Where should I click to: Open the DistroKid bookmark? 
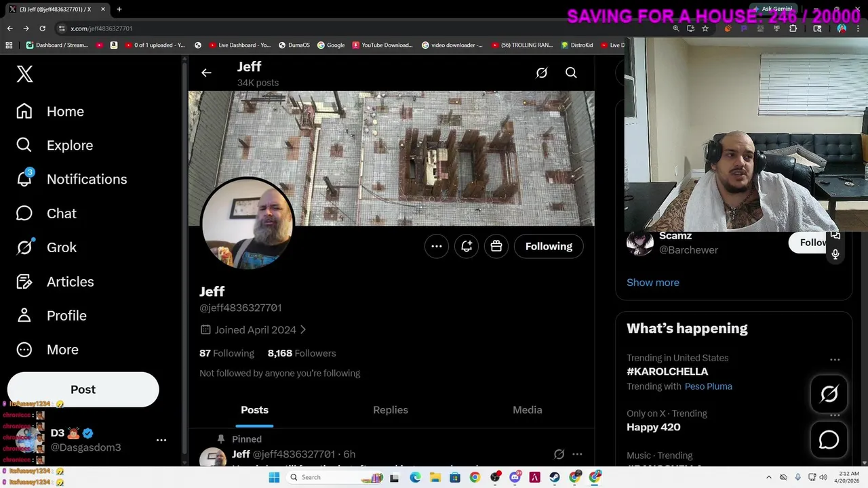click(577, 45)
